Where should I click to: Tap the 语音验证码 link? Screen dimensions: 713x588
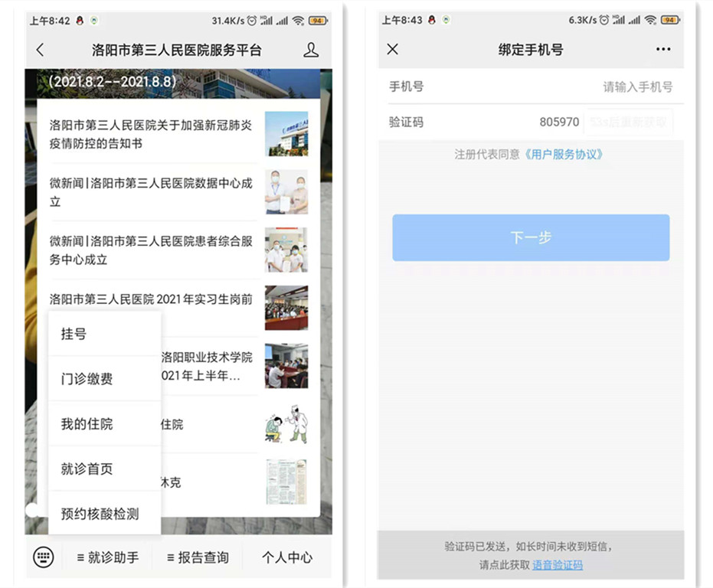(558, 565)
